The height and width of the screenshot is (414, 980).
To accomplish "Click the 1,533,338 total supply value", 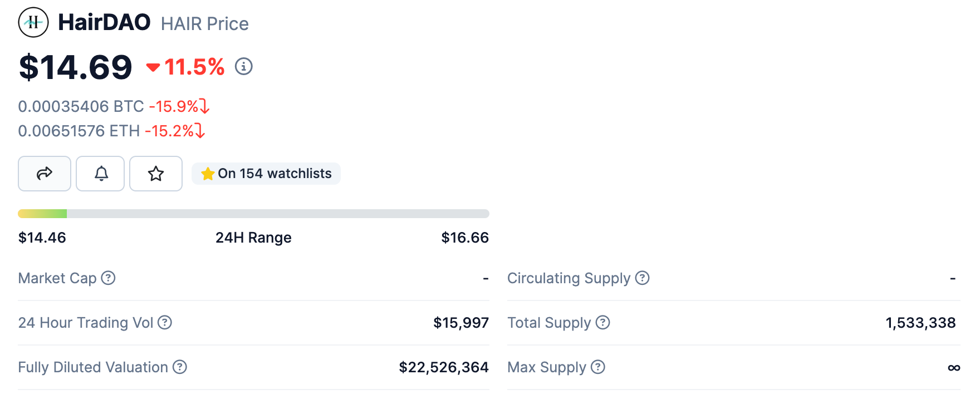I will pyautogui.click(x=920, y=323).
